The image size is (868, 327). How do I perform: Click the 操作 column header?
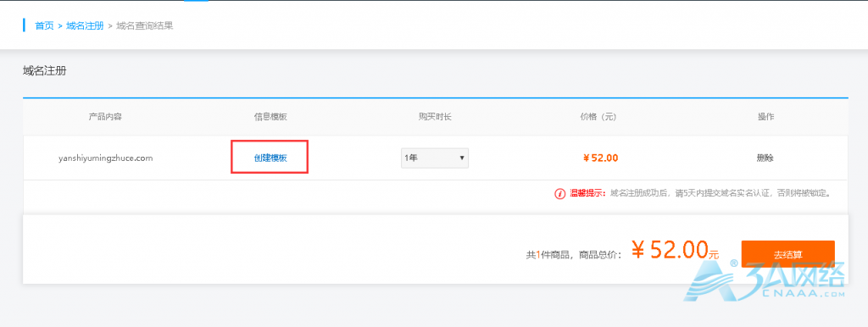[x=765, y=117]
